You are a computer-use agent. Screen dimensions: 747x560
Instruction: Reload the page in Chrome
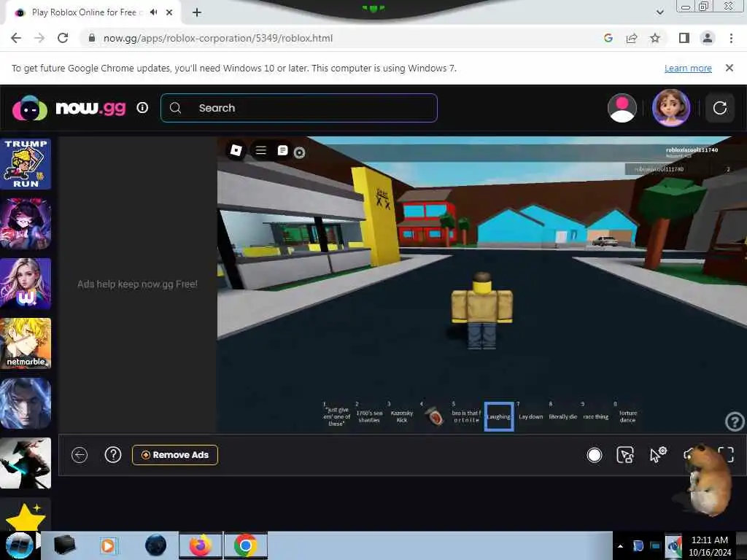(63, 38)
